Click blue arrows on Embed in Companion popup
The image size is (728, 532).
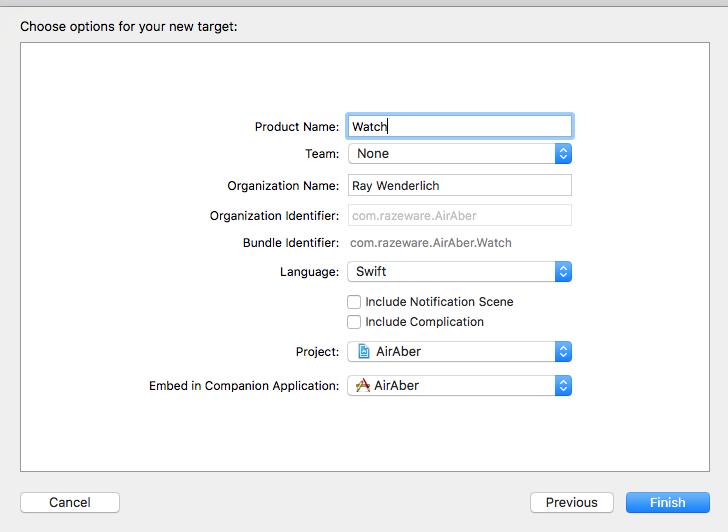[x=563, y=385]
